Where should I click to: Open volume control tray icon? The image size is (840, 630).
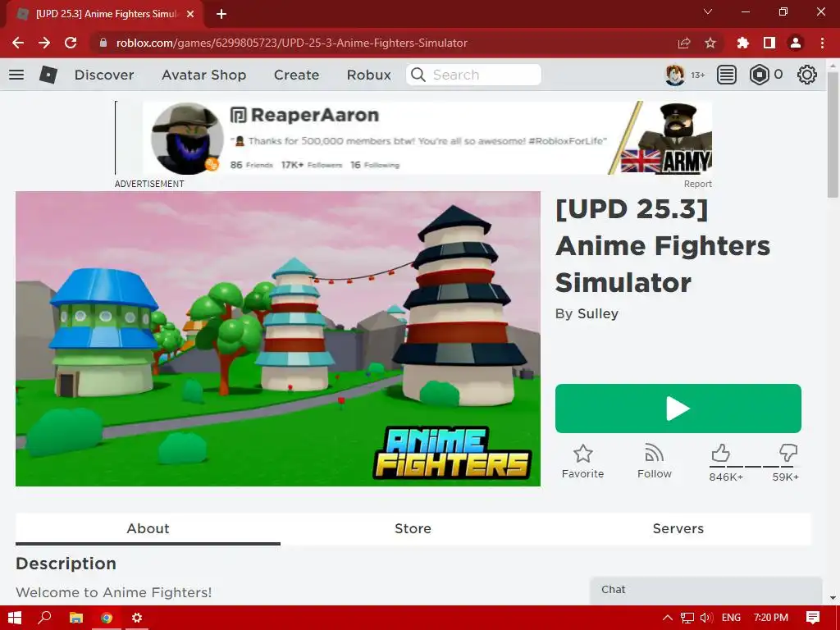click(x=706, y=618)
